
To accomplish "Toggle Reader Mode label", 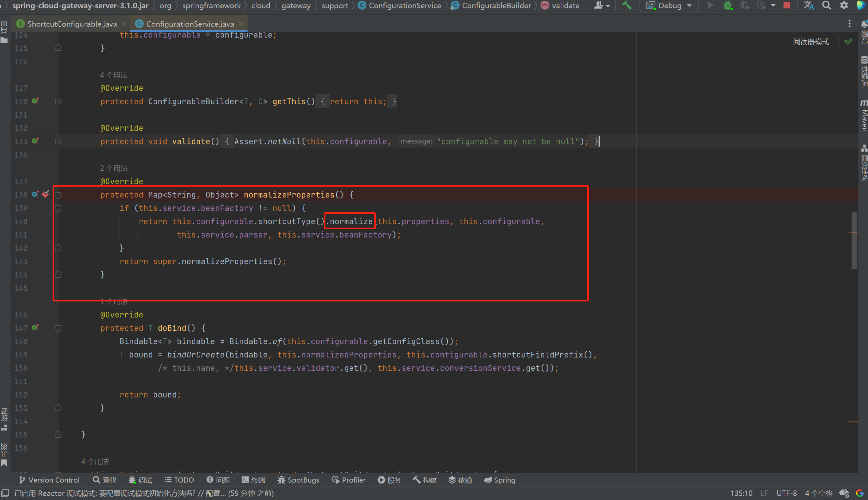I will click(x=811, y=42).
